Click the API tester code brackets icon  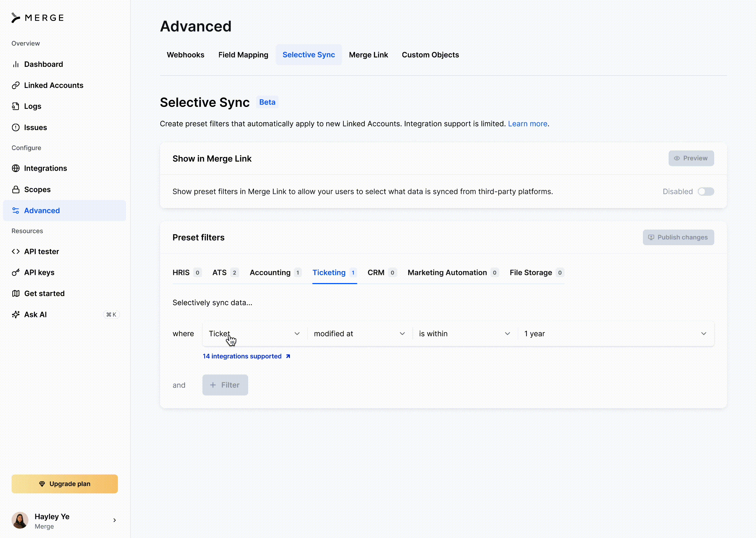click(16, 252)
